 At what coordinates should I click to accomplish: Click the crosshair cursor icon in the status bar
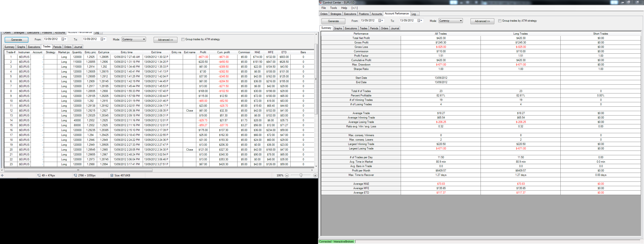tap(2, 175)
